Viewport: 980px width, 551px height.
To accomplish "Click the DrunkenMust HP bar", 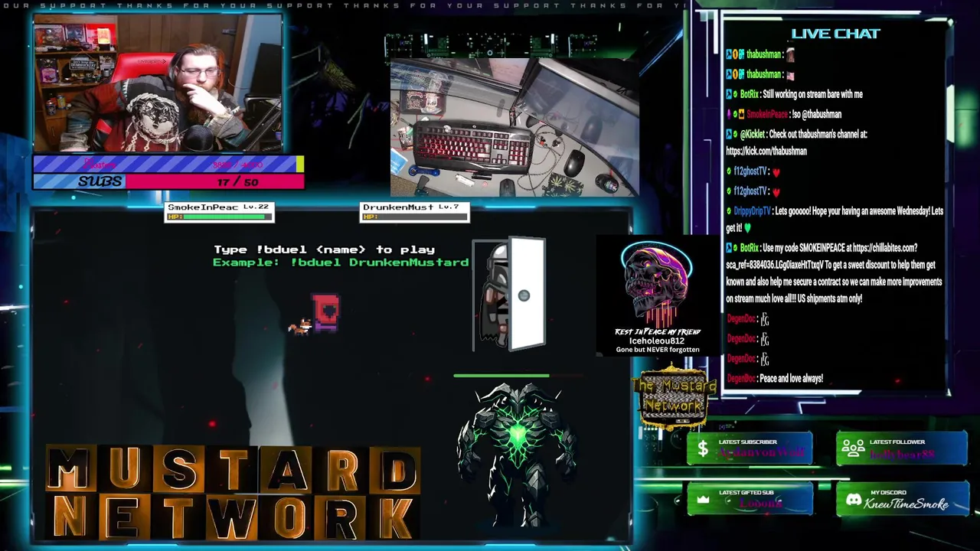I will tap(414, 217).
